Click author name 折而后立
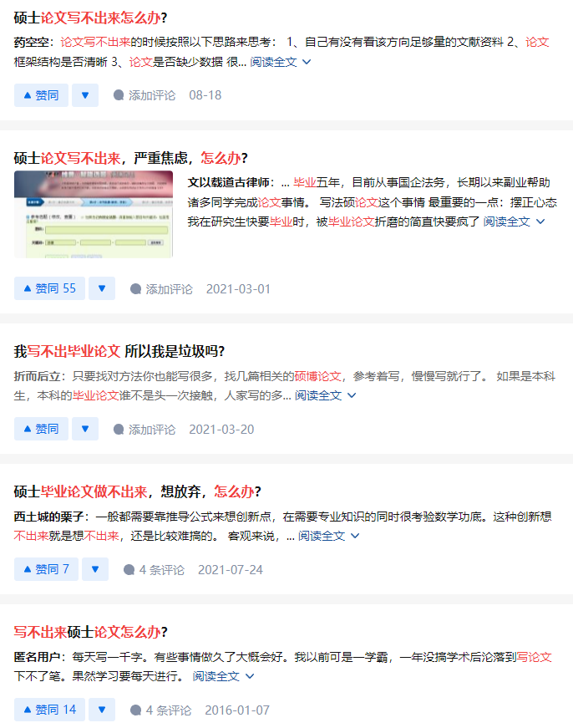Image resolution: width=573 pixels, height=728 pixels. [x=37, y=376]
